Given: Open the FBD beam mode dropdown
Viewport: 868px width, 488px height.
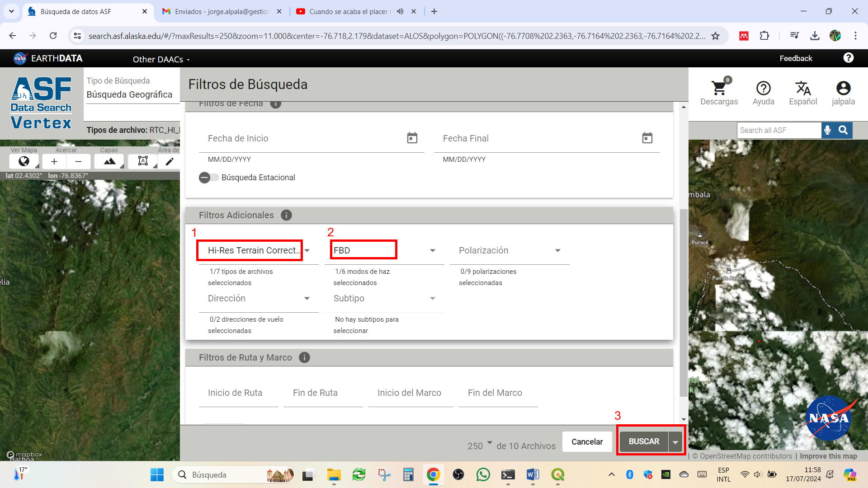Looking at the screenshot, I should tap(384, 250).
